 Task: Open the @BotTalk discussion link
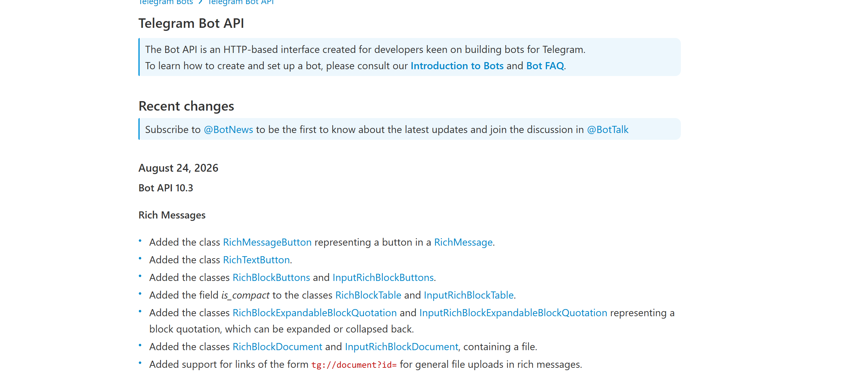[x=608, y=130]
